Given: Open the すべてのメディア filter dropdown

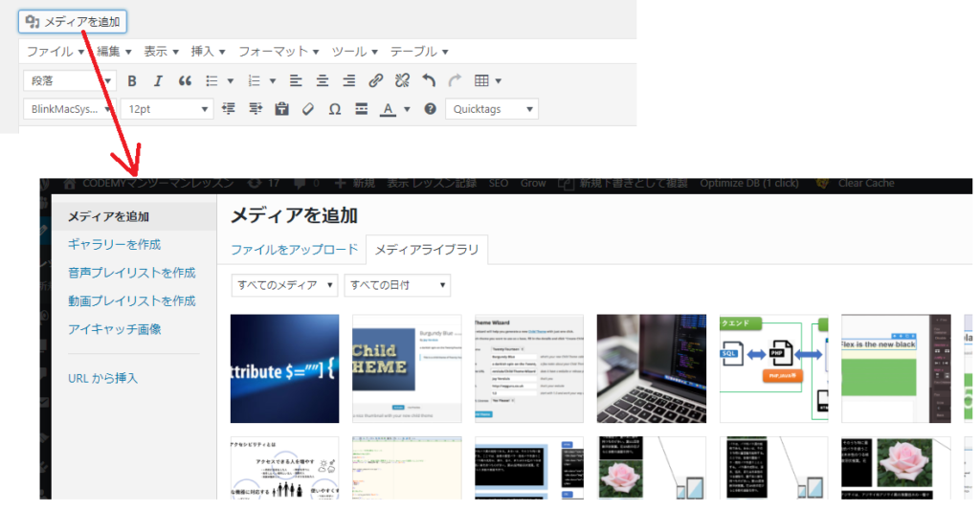Looking at the screenshot, I should (284, 285).
